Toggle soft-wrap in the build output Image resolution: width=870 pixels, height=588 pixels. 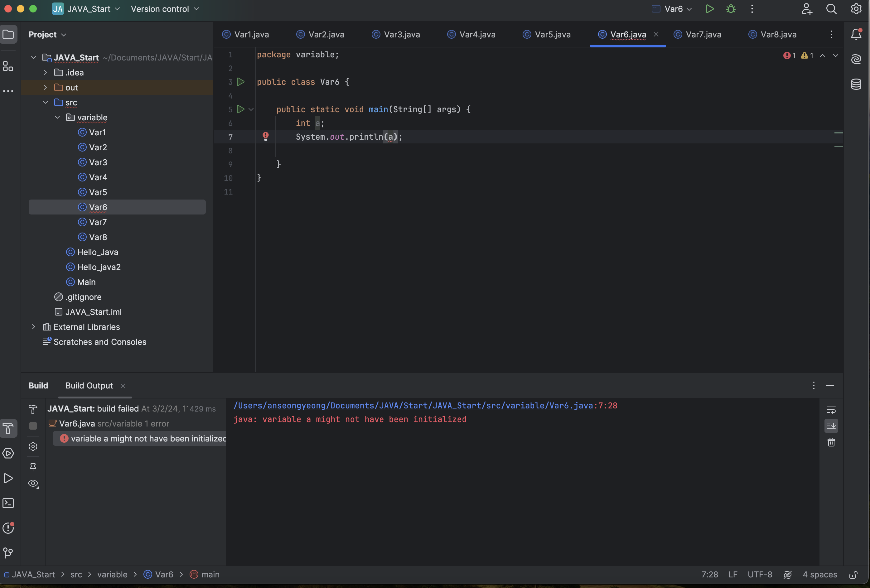[x=831, y=410]
